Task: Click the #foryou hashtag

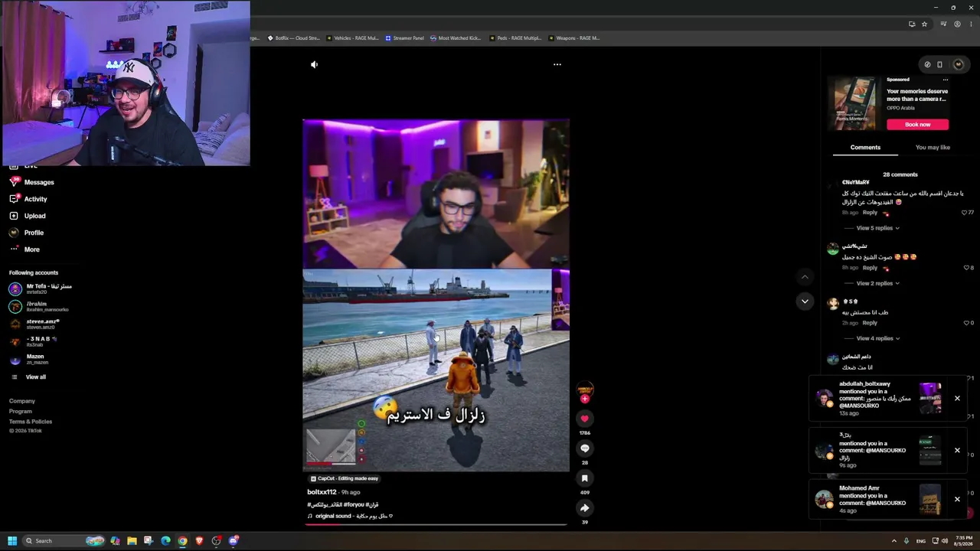Action: click(354, 504)
